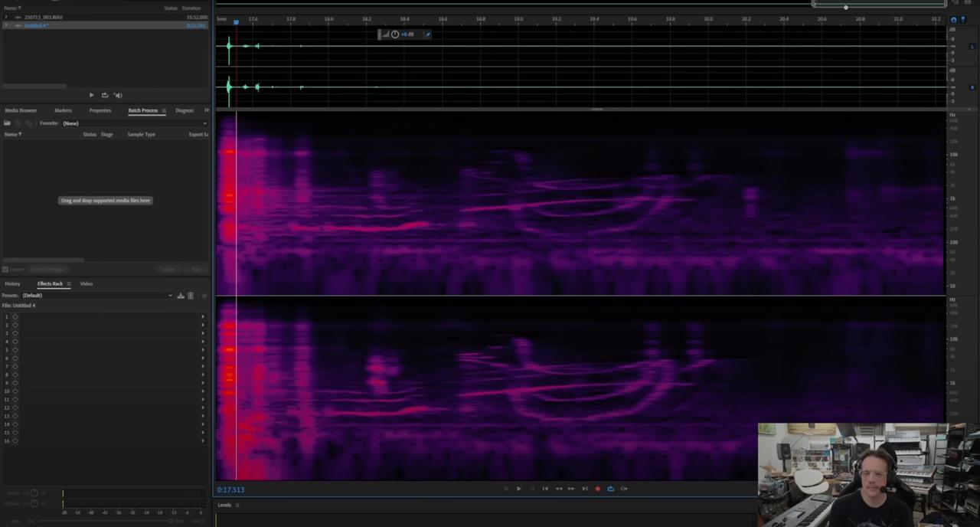Screen dimensions: 980x527
Task: Switch to the Markers tab
Action: click(63, 110)
